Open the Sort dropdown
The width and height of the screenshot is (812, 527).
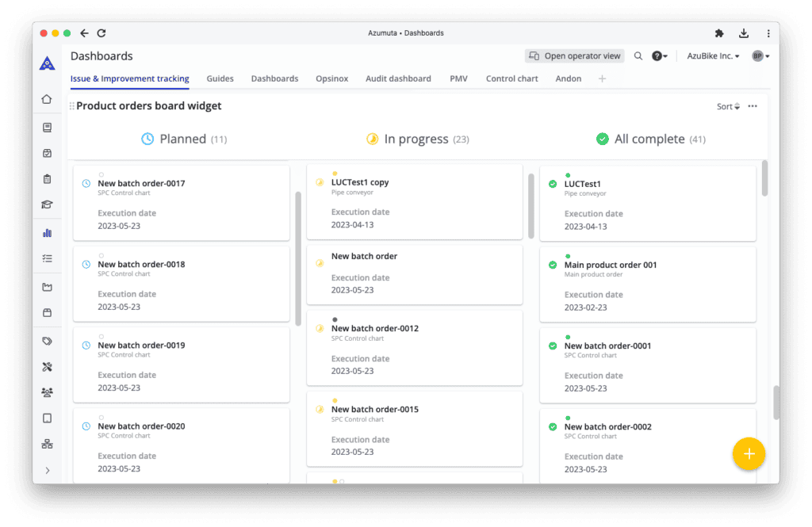(728, 106)
